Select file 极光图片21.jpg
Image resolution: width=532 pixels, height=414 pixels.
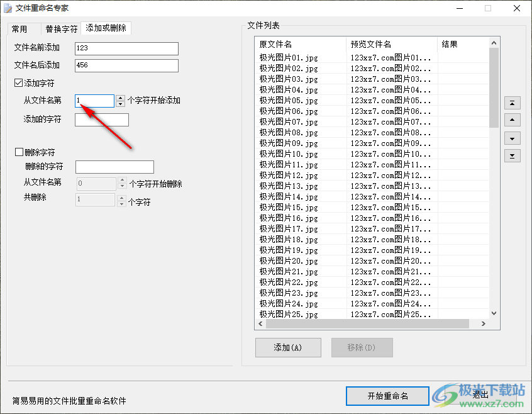289,271
